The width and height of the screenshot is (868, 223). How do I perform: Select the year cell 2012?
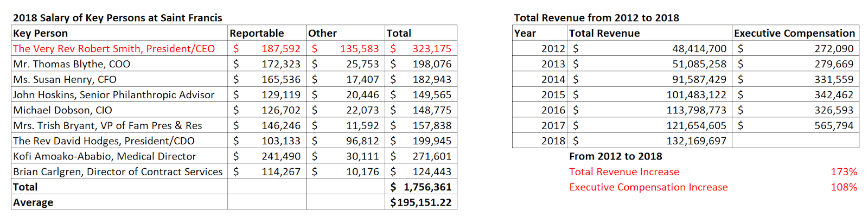(x=540, y=48)
